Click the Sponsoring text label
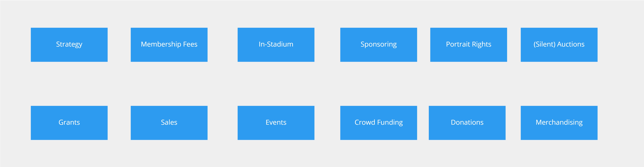The image size is (644, 167). tap(378, 44)
